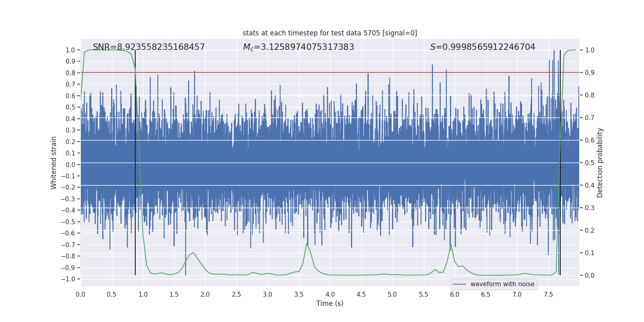Click the −1.0 tick on the left axis
Image resolution: width=644 pixels, height=322 pixels.
tap(70, 279)
